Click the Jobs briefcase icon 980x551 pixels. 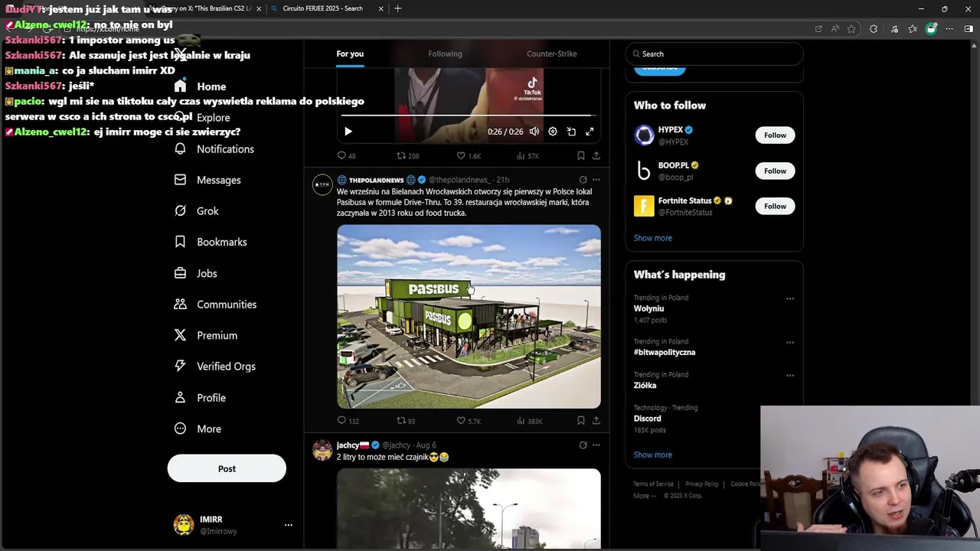click(x=180, y=273)
